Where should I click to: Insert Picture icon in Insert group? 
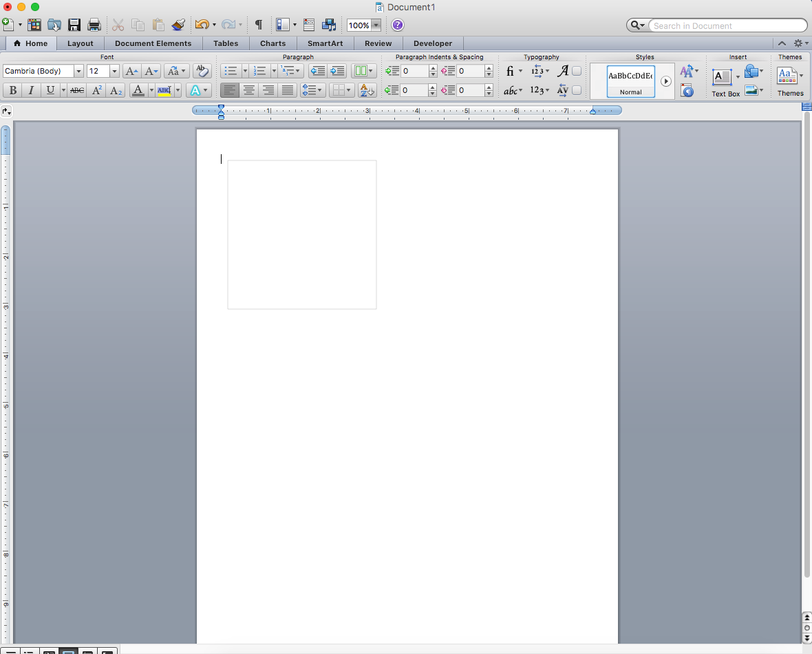point(751,91)
